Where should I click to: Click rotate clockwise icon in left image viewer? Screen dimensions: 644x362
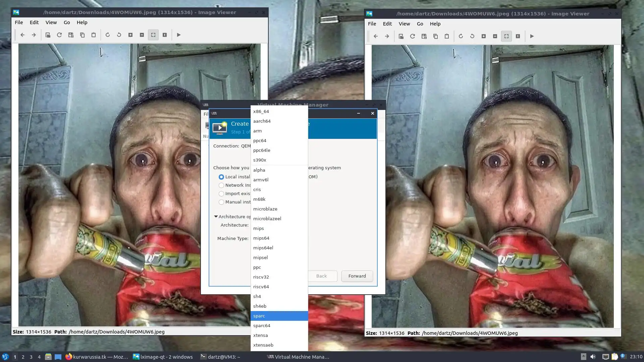click(108, 35)
